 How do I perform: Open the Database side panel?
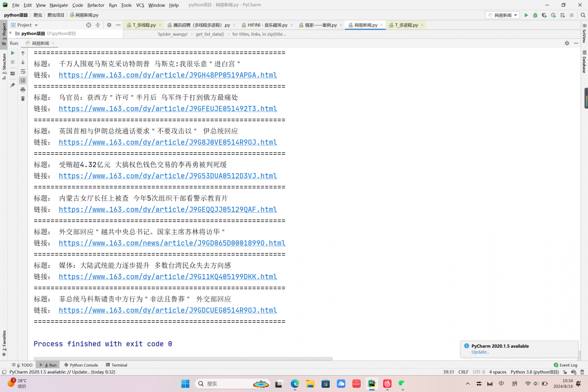click(x=584, y=62)
